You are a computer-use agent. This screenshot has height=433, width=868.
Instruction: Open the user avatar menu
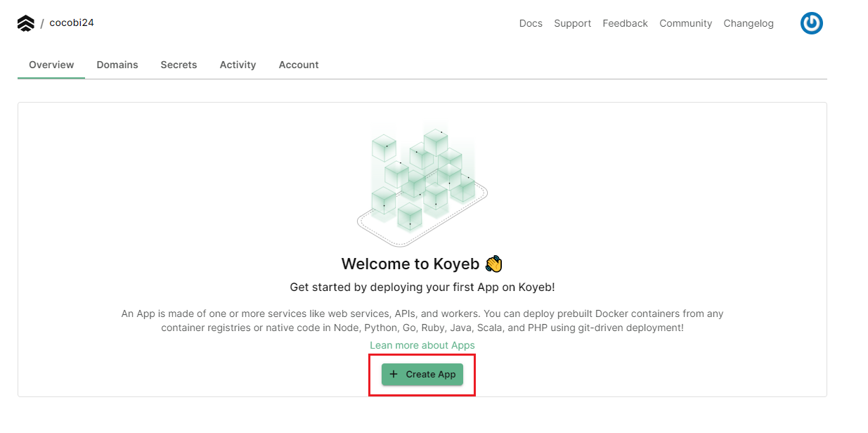[x=812, y=23]
